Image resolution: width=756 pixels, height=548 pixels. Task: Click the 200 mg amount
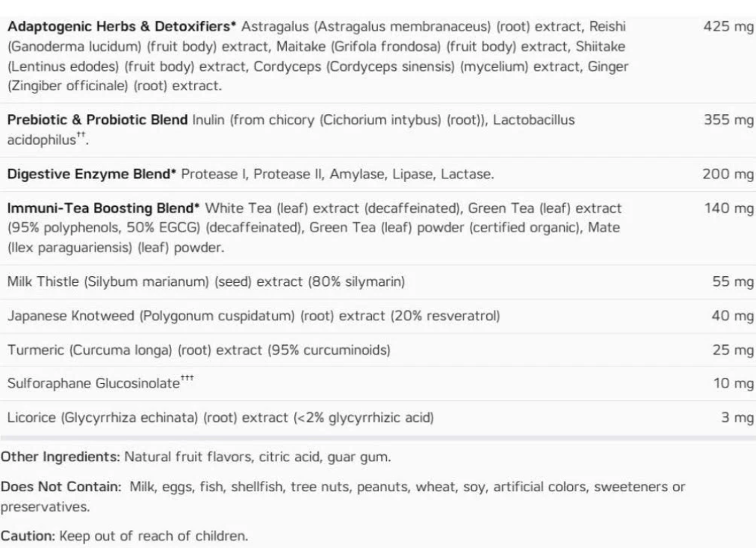728,175
